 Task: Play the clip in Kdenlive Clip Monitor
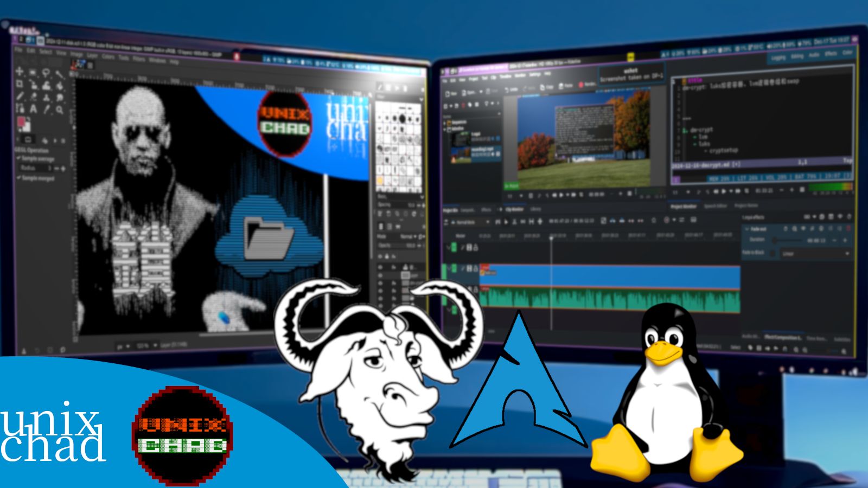561,195
